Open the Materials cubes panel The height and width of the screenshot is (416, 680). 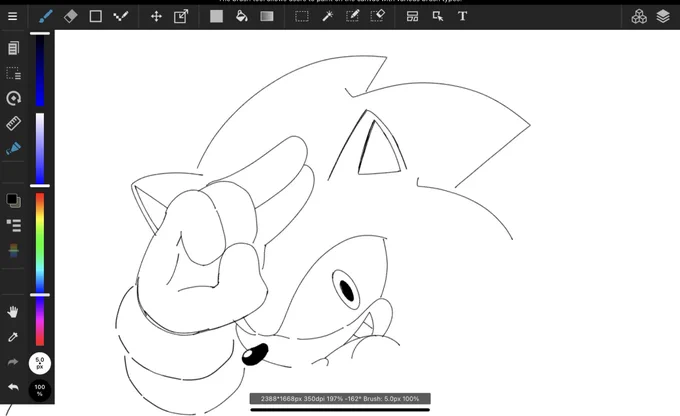coord(639,16)
